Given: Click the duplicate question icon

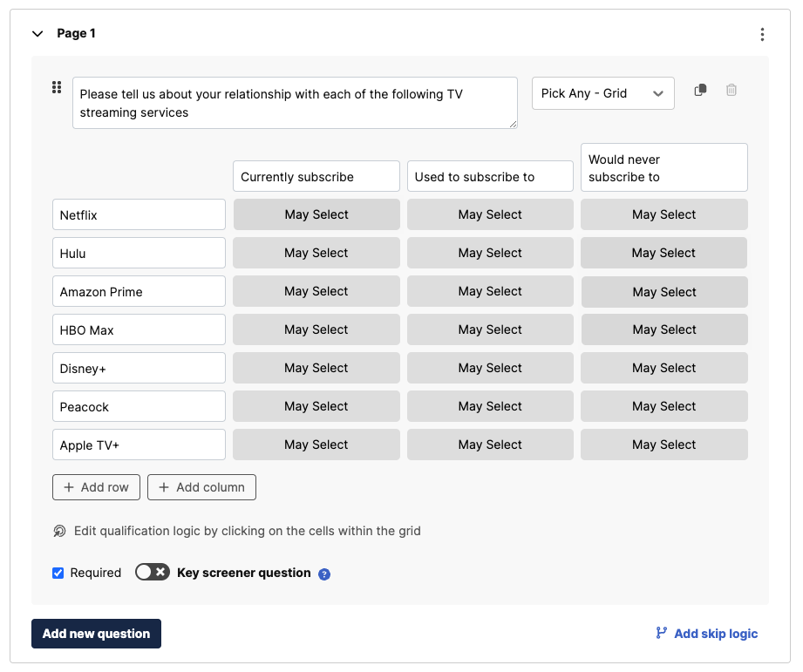Looking at the screenshot, I should 700,90.
